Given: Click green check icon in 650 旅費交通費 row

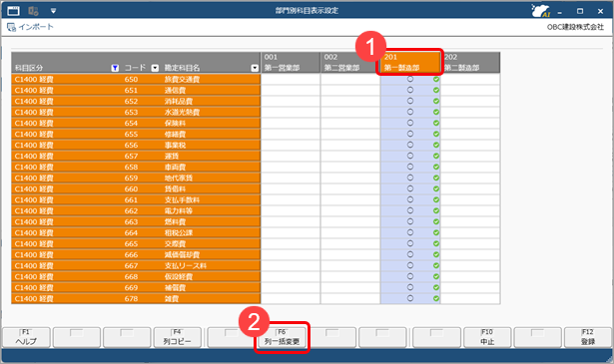Looking at the screenshot, I should [436, 79].
